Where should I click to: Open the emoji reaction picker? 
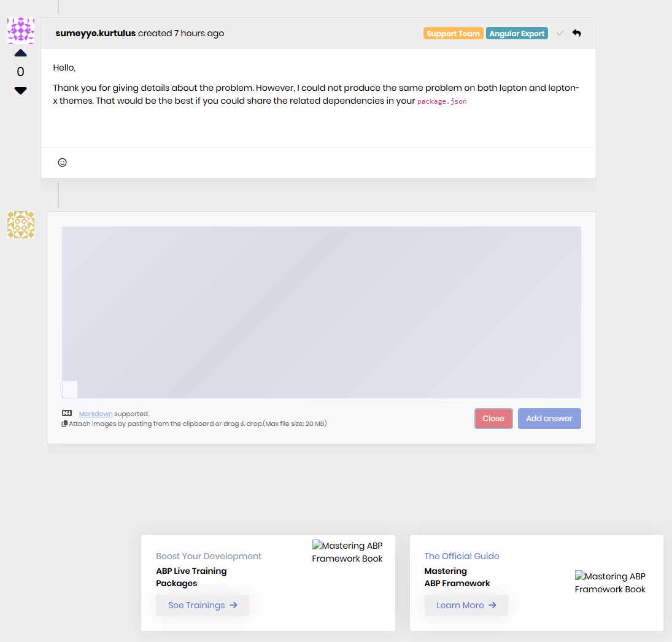(x=62, y=163)
